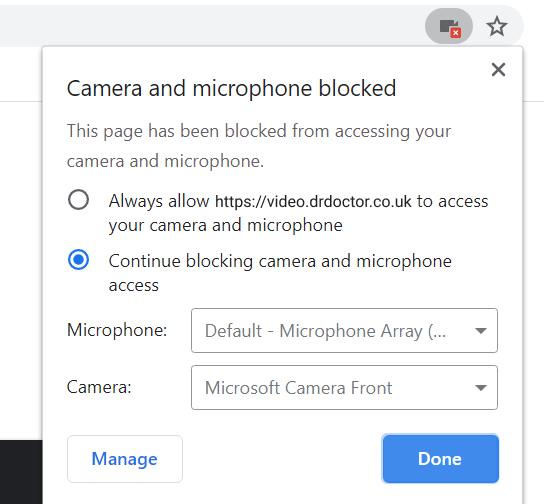Close the camera blocked popup with X
Image resolution: width=544 pixels, height=504 pixels.
498,70
